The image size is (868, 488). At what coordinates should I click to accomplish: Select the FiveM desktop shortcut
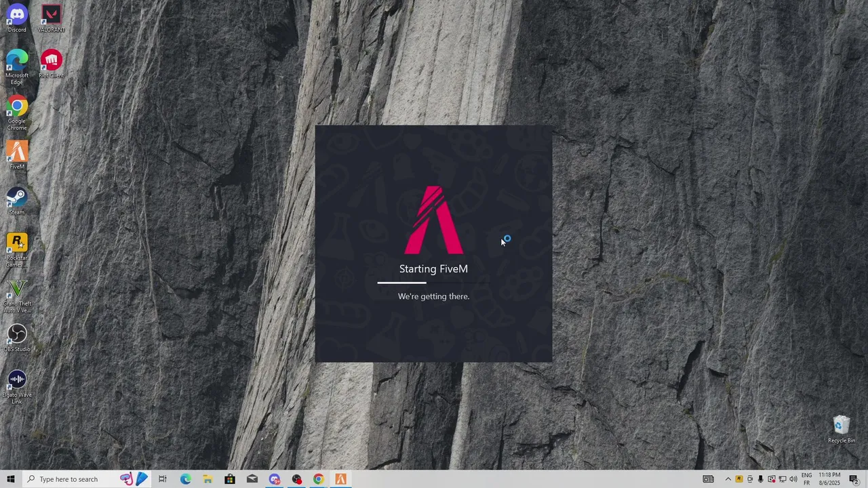click(x=17, y=155)
